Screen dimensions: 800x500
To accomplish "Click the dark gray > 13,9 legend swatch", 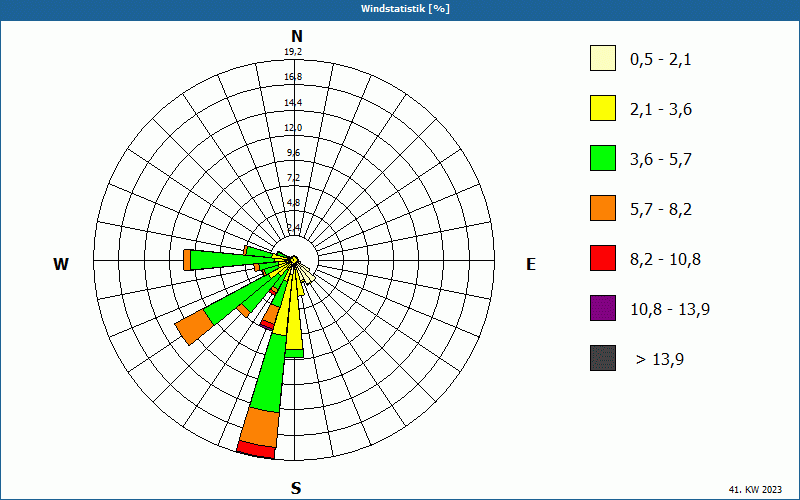I will tap(603, 358).
